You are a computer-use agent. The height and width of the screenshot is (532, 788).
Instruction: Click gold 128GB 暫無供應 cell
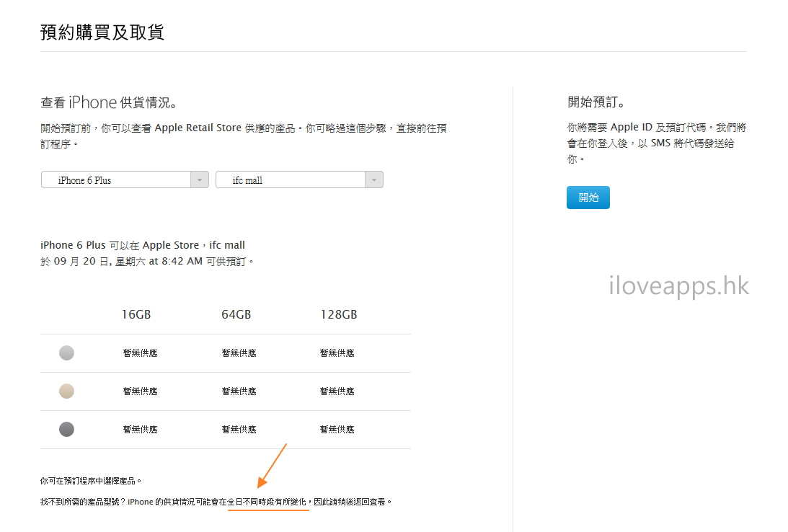click(x=337, y=391)
